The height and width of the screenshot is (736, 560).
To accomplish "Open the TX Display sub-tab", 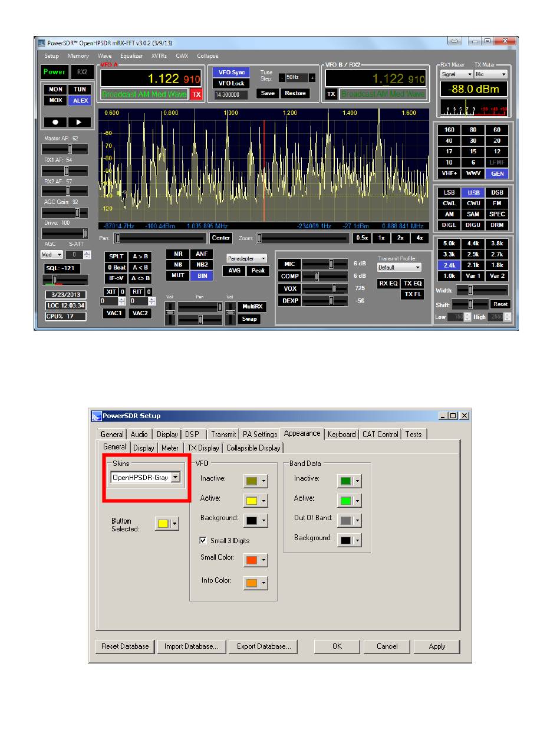I will coord(203,448).
